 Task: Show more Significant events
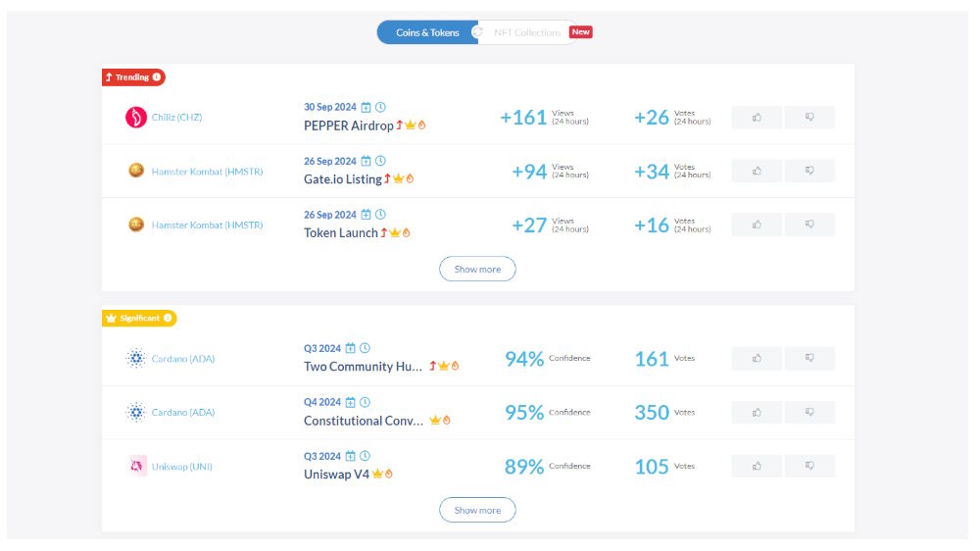(477, 511)
